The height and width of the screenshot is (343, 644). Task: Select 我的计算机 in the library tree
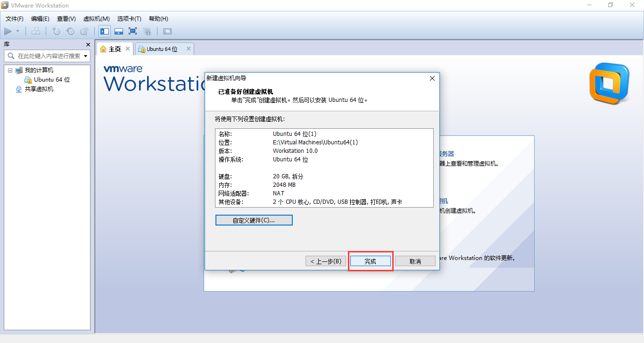(x=39, y=70)
